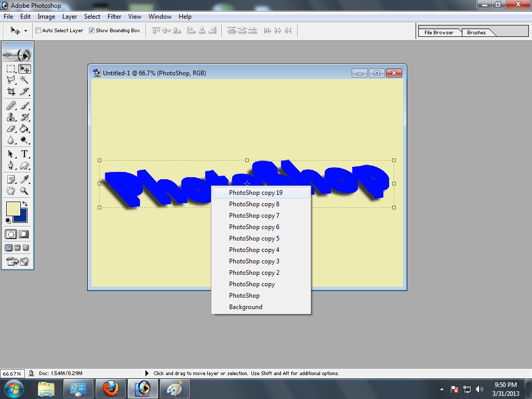Open the Move tool preset picker arrow
This screenshot has height=399, width=532.
[x=25, y=31]
